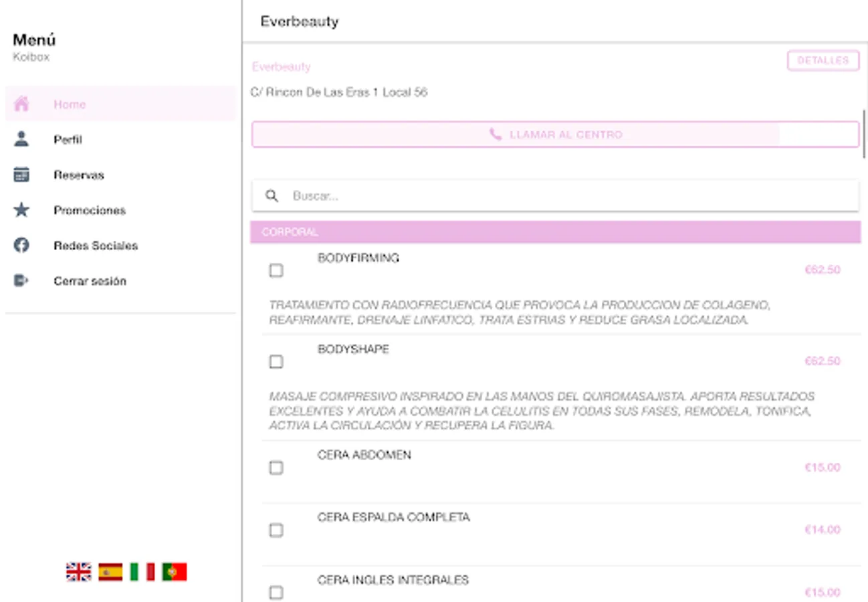Select the Spanish flag language icon
The width and height of the screenshot is (868, 602).
click(110, 572)
